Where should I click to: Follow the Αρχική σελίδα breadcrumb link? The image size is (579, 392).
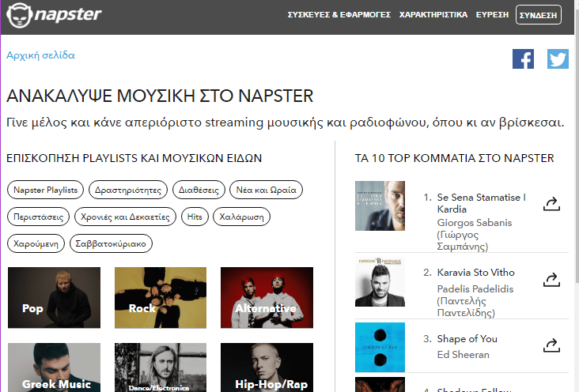tap(40, 55)
